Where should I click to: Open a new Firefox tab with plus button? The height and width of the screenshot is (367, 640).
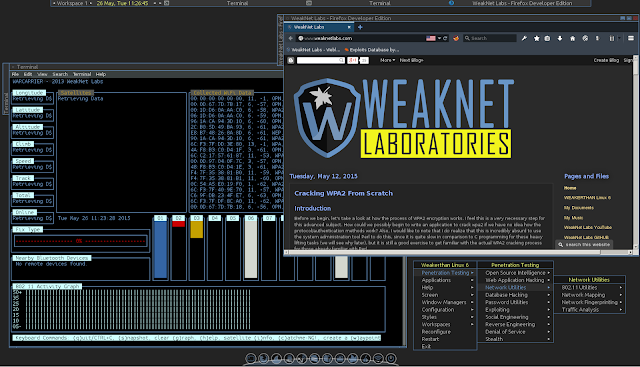tap(360, 27)
